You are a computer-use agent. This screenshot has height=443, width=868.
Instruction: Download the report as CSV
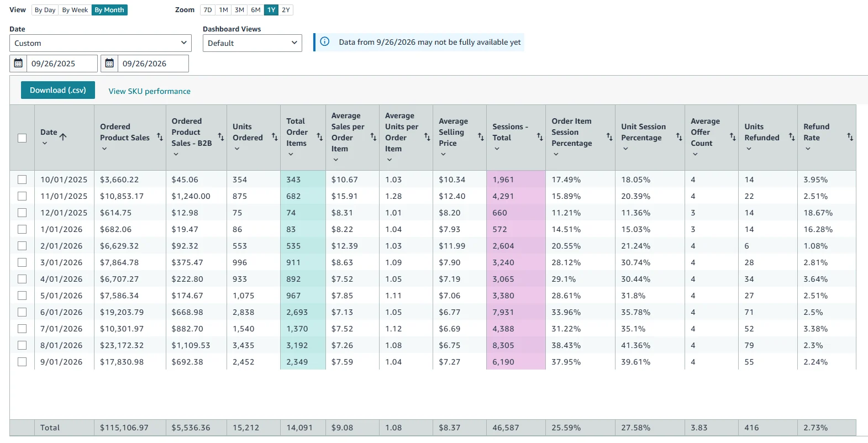(58, 90)
